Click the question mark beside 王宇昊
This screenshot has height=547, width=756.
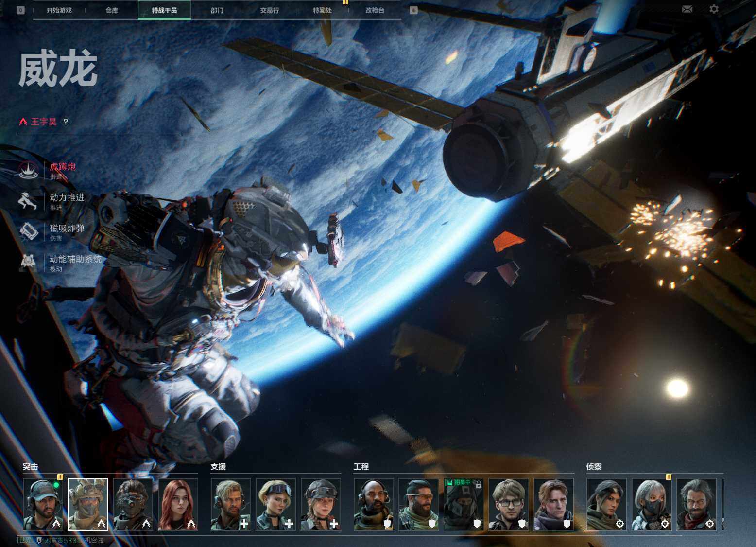pos(66,122)
